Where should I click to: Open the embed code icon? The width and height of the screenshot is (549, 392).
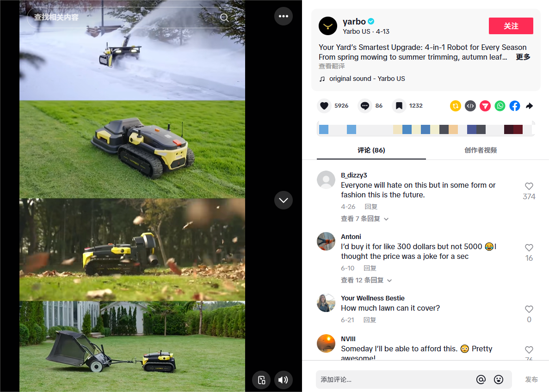(470, 106)
